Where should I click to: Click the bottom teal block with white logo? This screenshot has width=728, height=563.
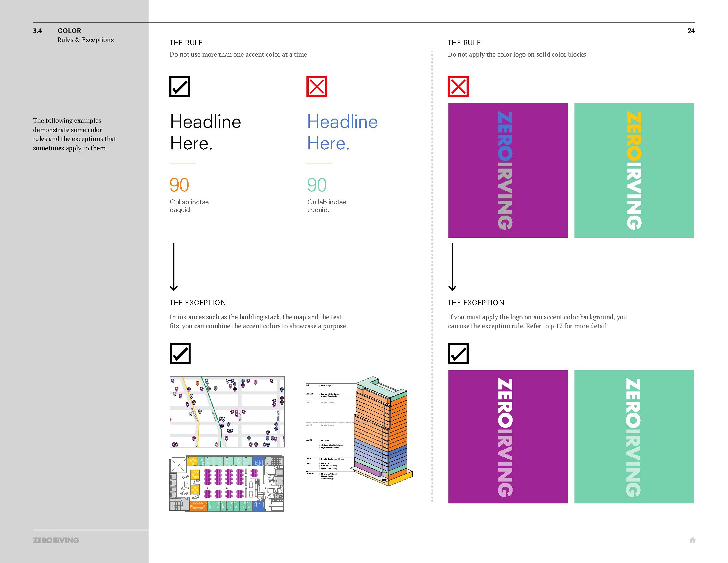coord(634,436)
